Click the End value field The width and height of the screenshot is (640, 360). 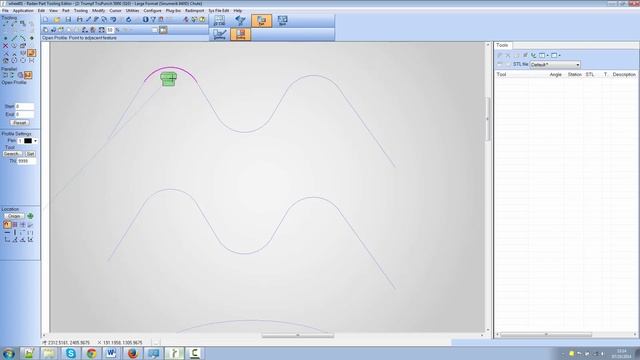24,115
